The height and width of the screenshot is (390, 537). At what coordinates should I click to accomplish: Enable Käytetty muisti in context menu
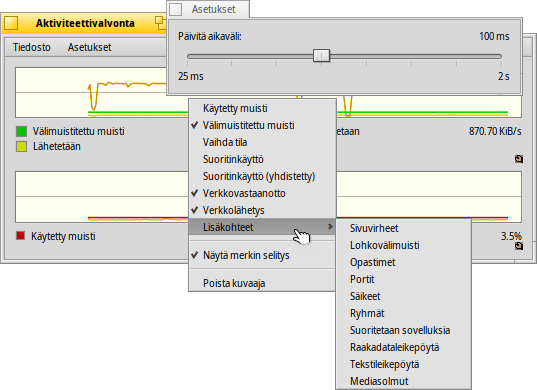262,109
